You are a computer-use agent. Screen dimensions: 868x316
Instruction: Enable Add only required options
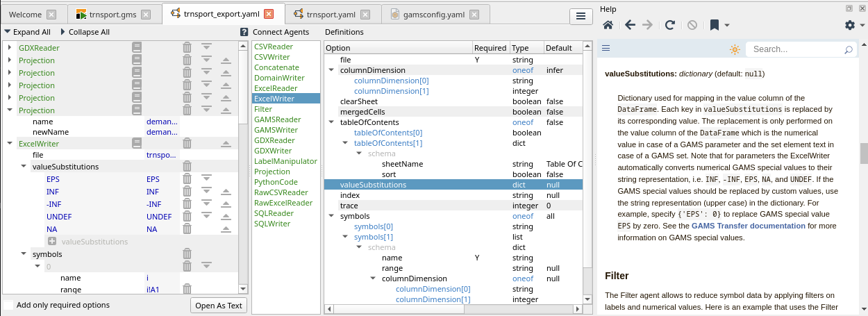(x=8, y=305)
